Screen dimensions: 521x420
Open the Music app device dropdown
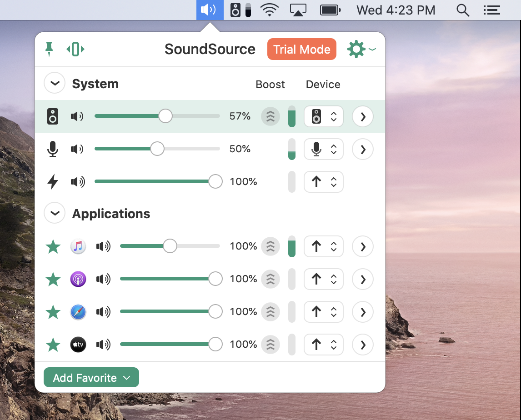324,246
